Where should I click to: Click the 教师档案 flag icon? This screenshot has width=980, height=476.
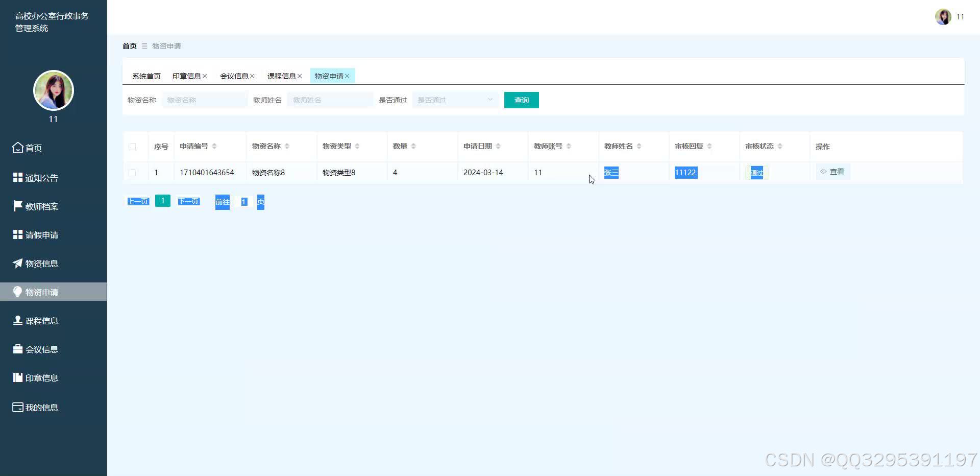click(x=18, y=206)
